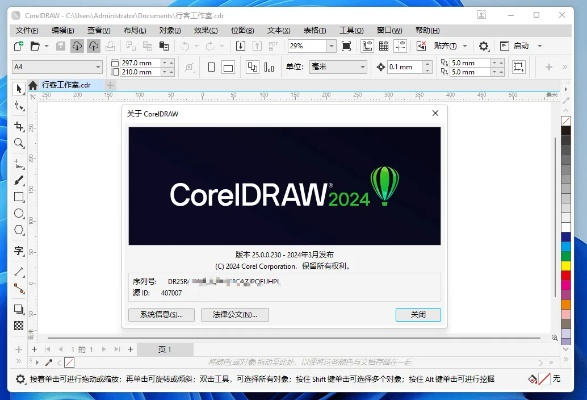The image size is (587, 400).
Task: Select the Polygon tool
Action: click(19, 230)
